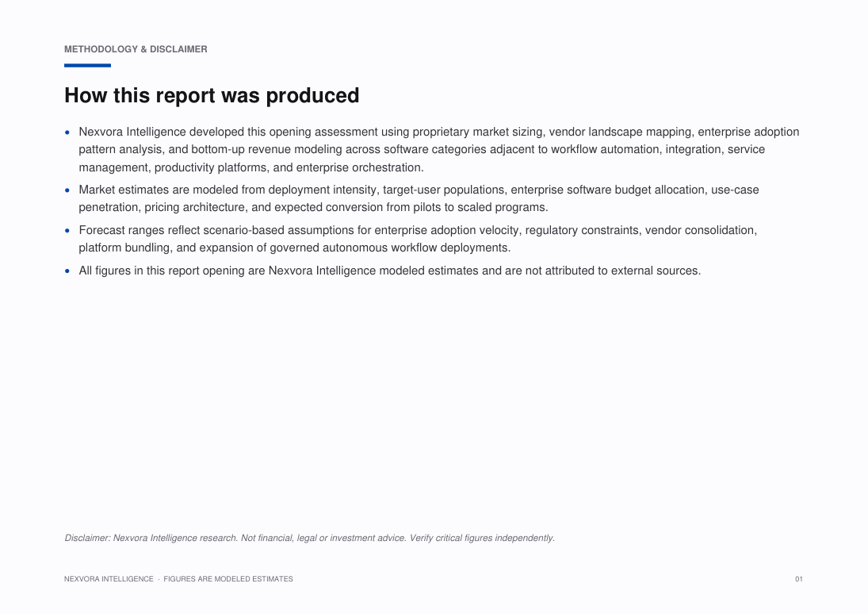
Task: Click the phrase 'pricing architecture' in the second bullet
Action: coord(195,207)
